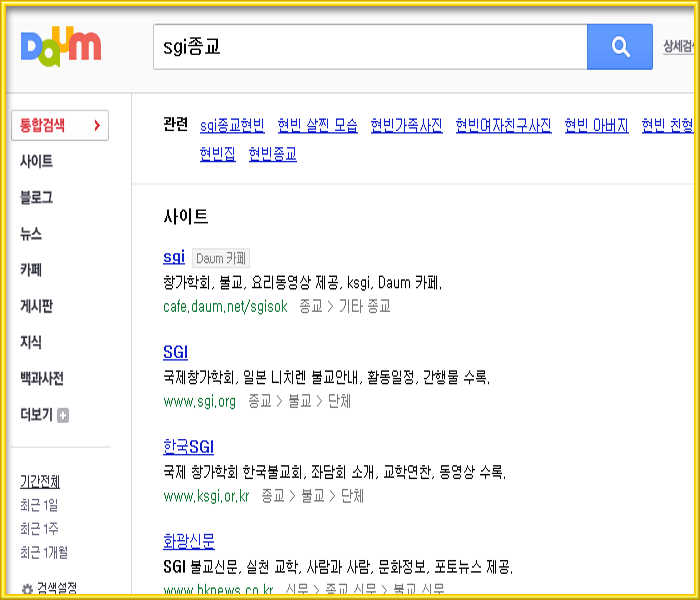Click the 사이트 section heading

186,217
